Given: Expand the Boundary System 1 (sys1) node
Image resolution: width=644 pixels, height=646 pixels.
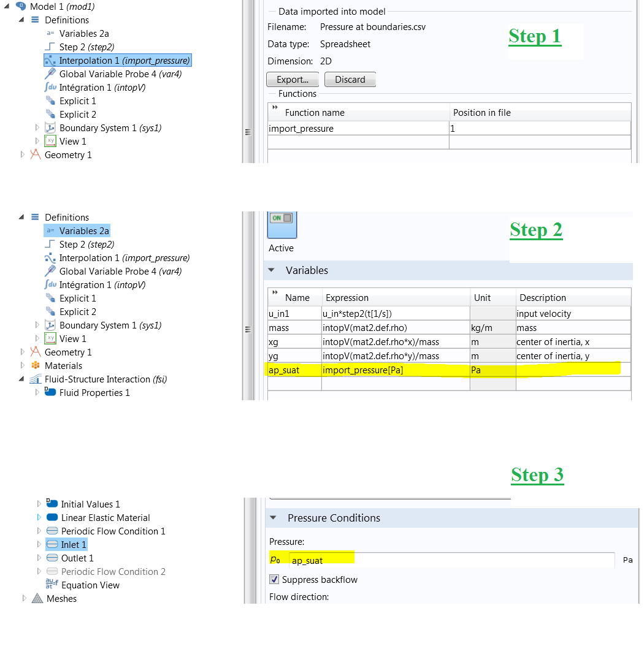Looking at the screenshot, I should [38, 128].
